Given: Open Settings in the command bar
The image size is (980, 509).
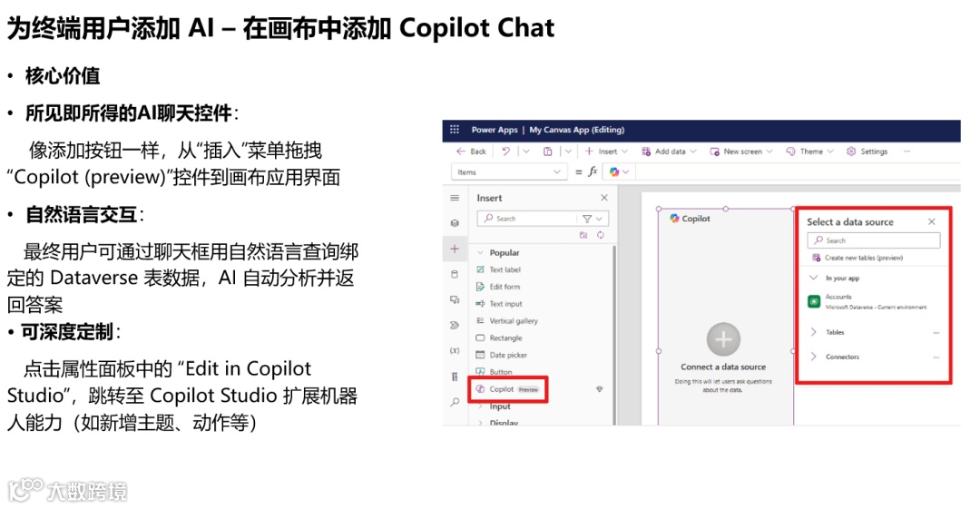Looking at the screenshot, I should (867, 152).
